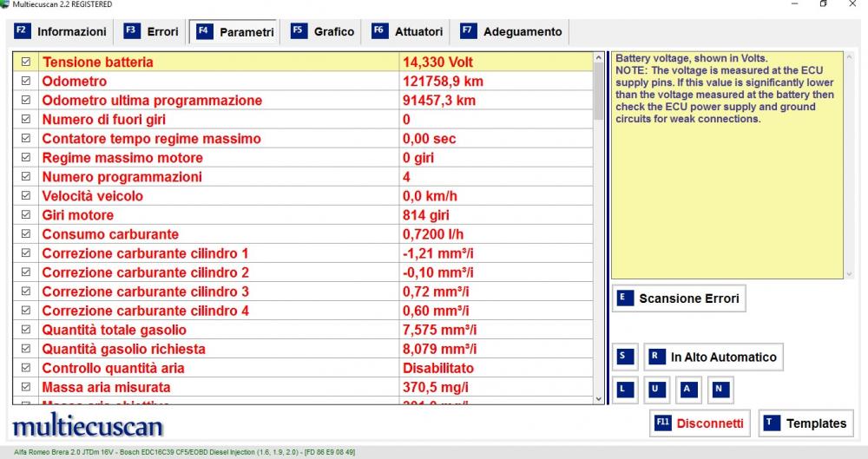This screenshot has width=868, height=459.
Task: Start Scansione Errori
Action: tap(679, 298)
